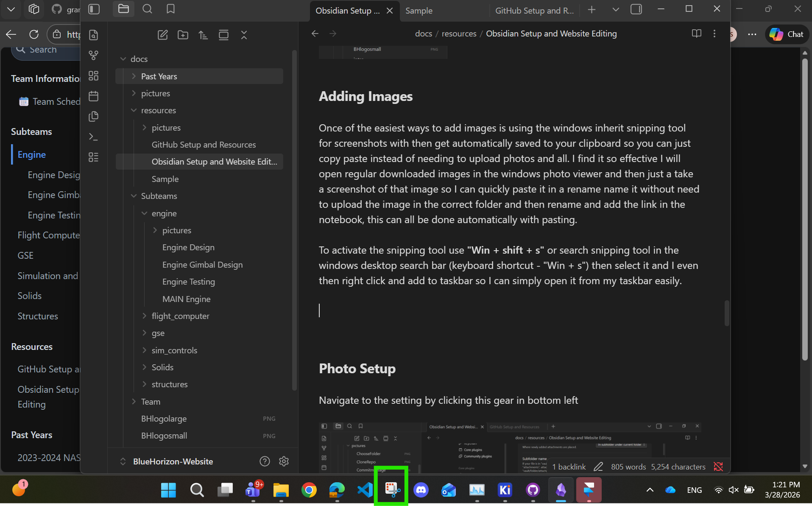Open the bookmarks tab in Obsidian

(170, 9)
